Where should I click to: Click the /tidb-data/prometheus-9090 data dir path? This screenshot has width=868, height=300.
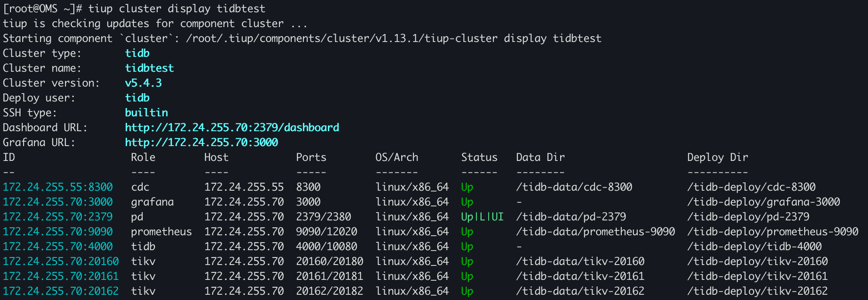pos(595,232)
